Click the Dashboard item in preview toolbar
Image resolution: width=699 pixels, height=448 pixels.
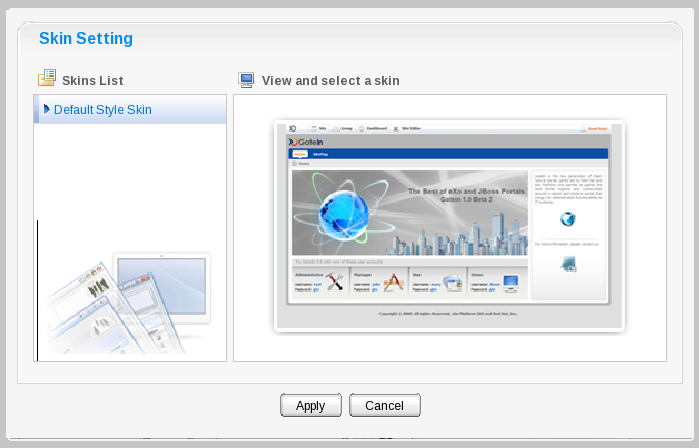(x=377, y=129)
